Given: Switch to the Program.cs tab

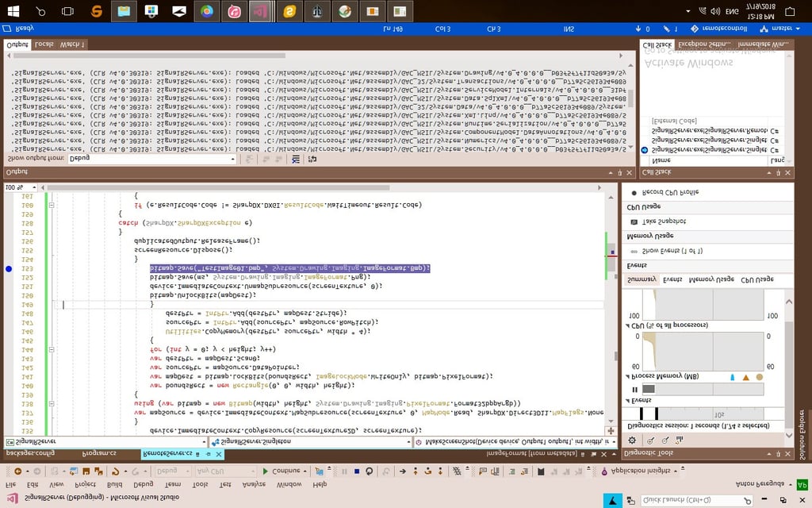Looking at the screenshot, I should [x=99, y=453].
